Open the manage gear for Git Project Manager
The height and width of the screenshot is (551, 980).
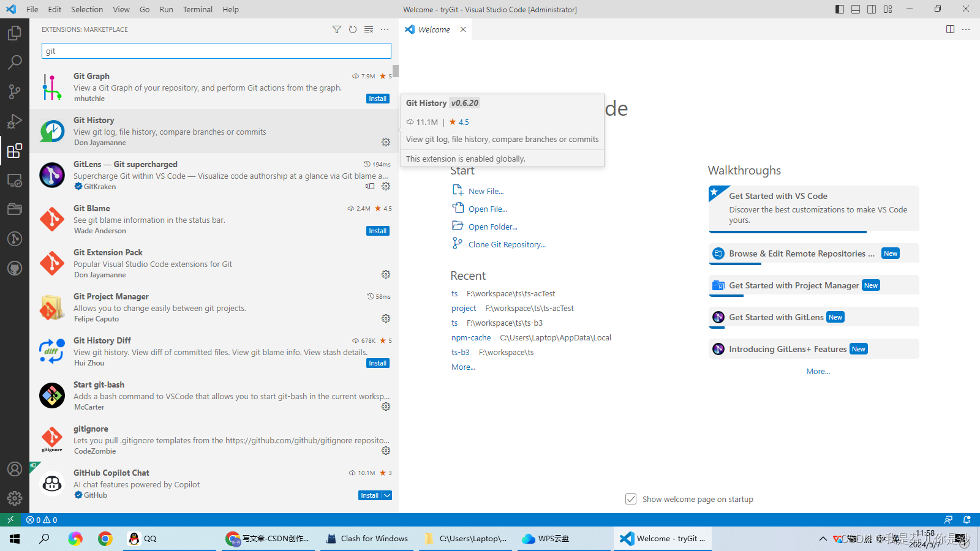(386, 318)
